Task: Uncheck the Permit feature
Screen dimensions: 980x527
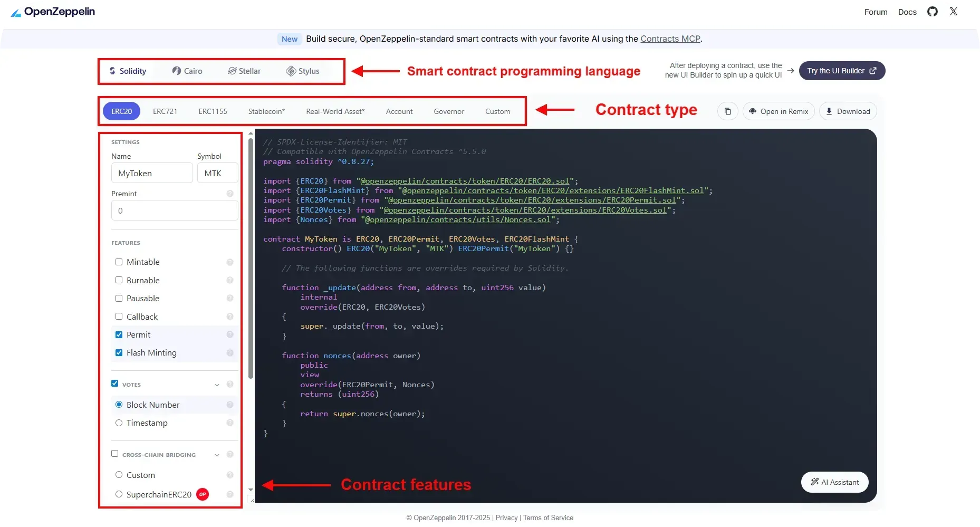Action: point(119,335)
